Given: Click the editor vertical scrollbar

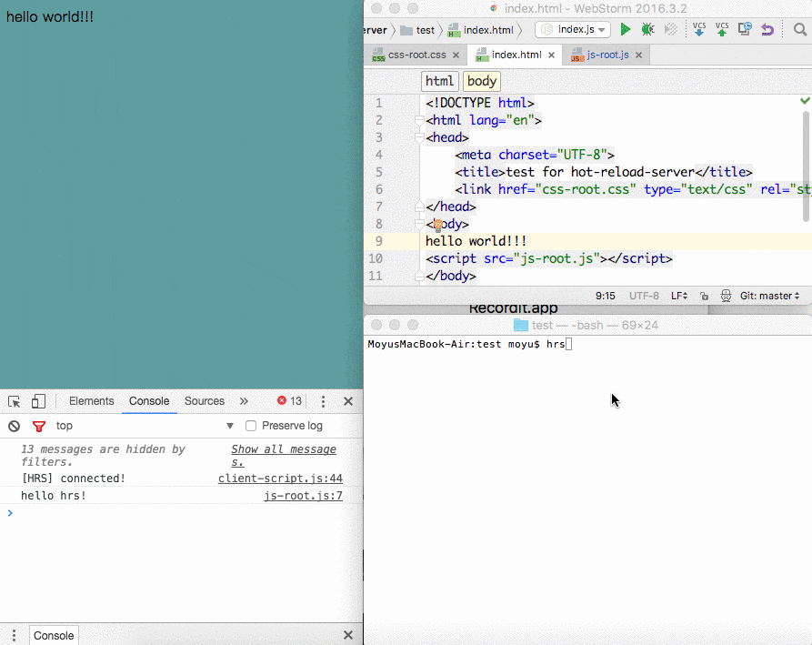Looking at the screenshot, I should pyautogui.click(x=806, y=166).
